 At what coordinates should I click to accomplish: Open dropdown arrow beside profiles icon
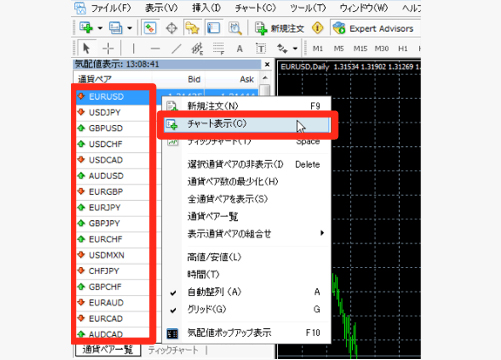coord(129,28)
